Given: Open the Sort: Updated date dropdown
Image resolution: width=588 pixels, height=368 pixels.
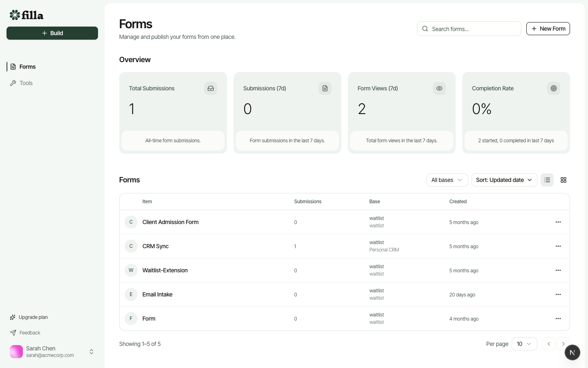Looking at the screenshot, I should tap(504, 180).
